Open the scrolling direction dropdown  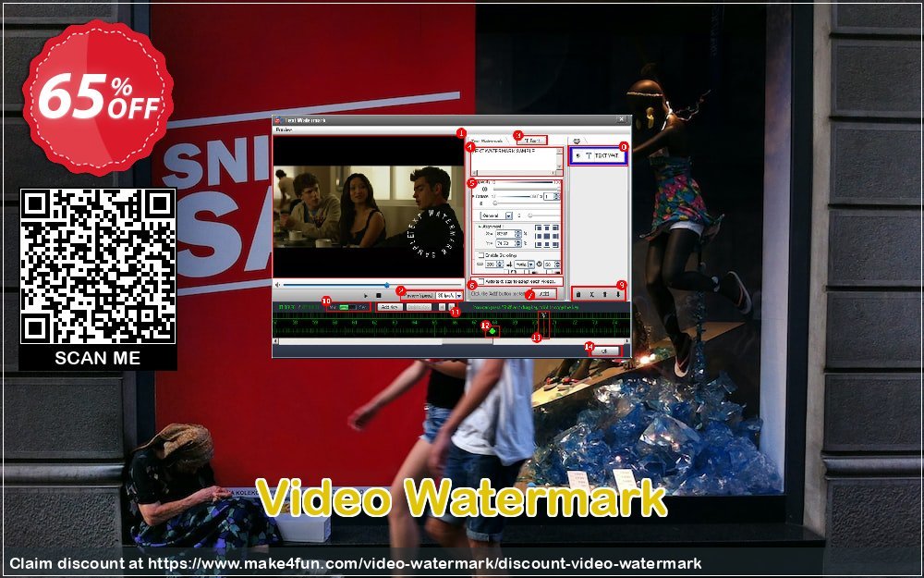pos(525,264)
